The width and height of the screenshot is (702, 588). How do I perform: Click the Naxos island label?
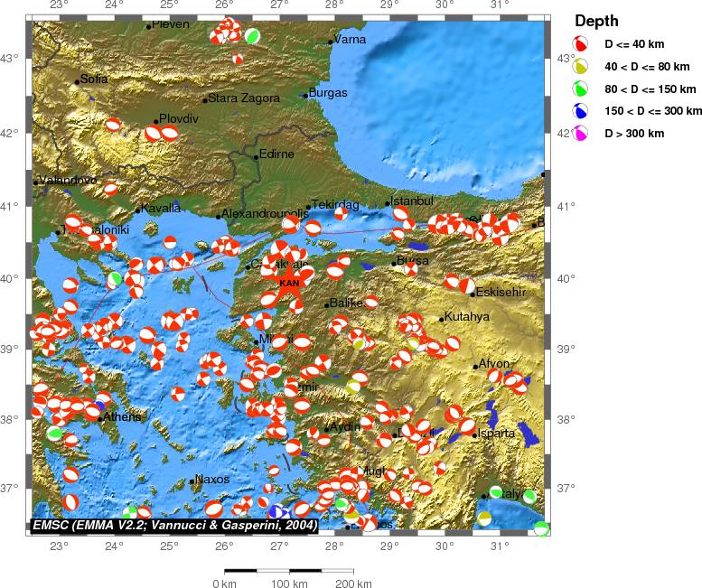tap(212, 480)
